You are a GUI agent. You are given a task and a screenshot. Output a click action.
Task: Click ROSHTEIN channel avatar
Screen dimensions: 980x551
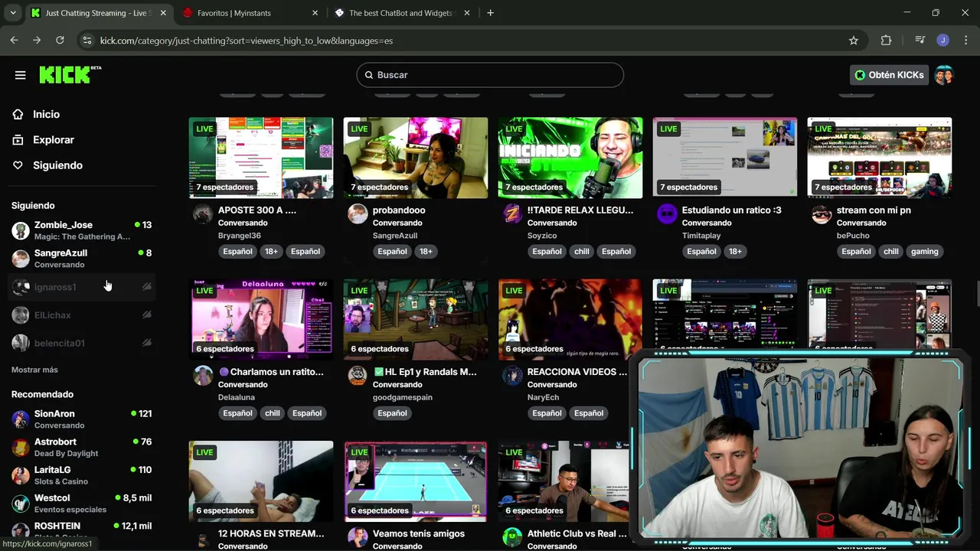point(21,530)
